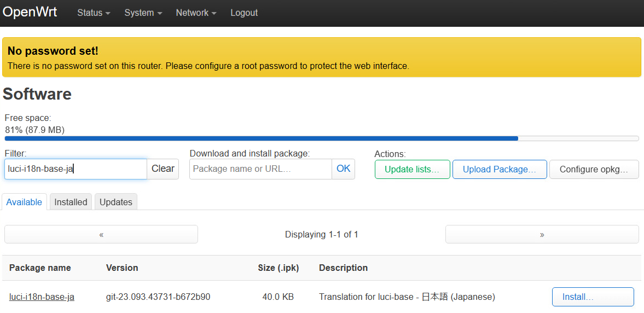The image size is (644, 313).
Task: Go to next page of packages
Action: tap(542, 234)
